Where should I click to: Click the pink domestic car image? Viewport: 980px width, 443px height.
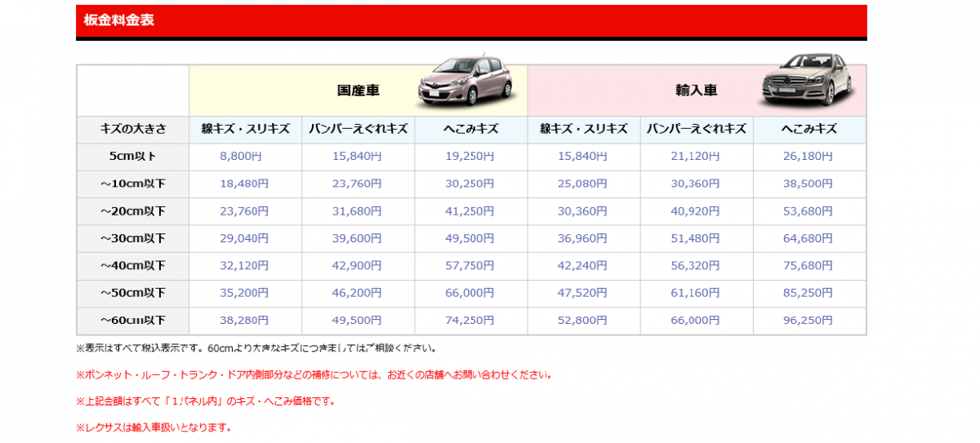point(465,82)
